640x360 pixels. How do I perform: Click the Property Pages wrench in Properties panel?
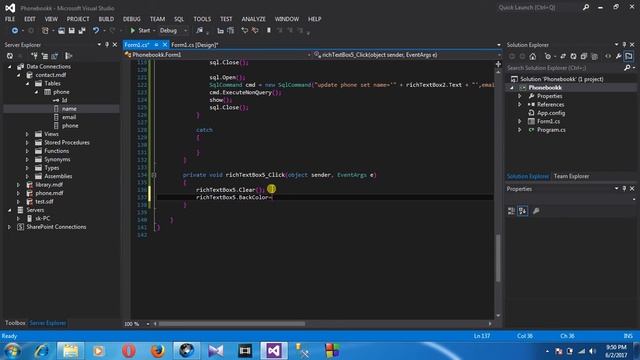536,211
